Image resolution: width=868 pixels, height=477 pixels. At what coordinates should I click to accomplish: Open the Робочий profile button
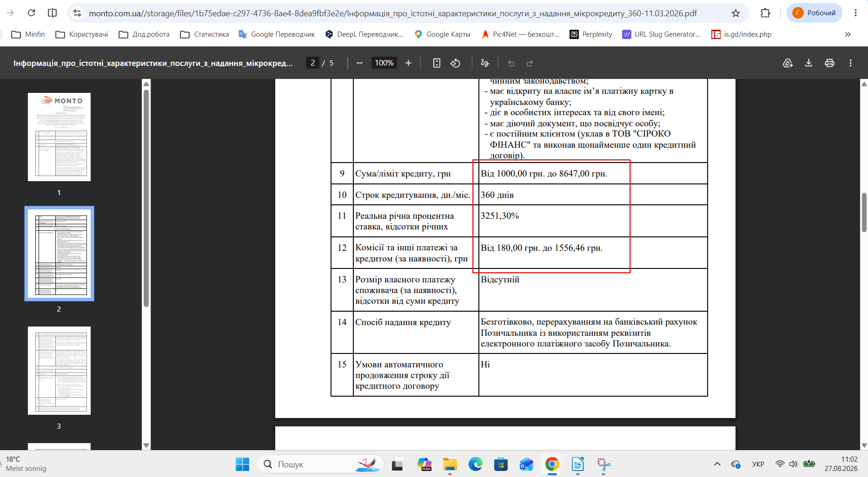click(815, 13)
